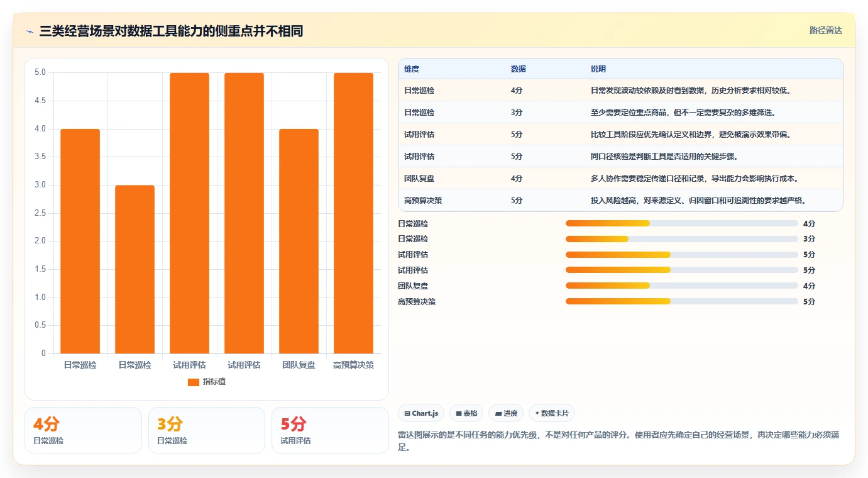Click the 5分 cell in the 高预算决策 table row
The image size is (868, 478).
pos(517,200)
